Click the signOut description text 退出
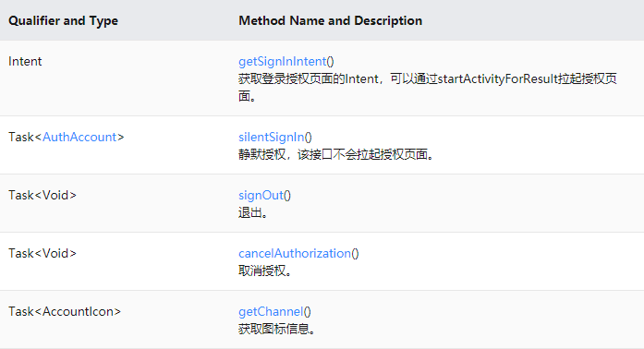This screenshot has height=349, width=644. pos(253,213)
